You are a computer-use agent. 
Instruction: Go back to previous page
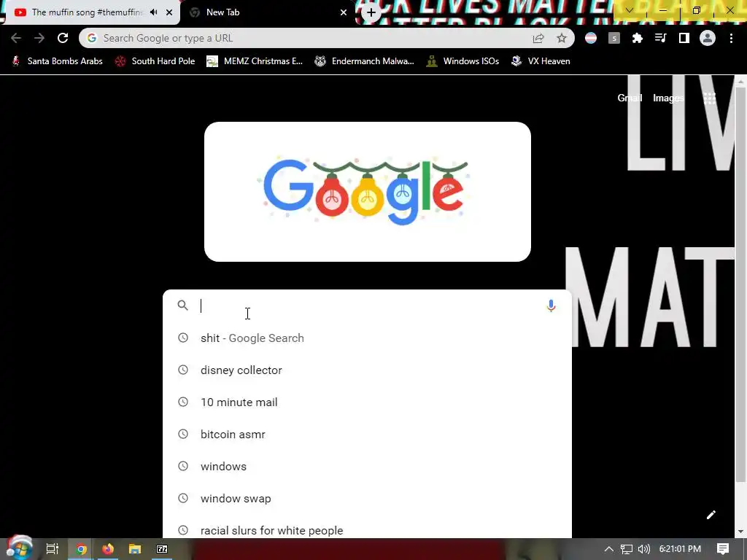point(16,38)
